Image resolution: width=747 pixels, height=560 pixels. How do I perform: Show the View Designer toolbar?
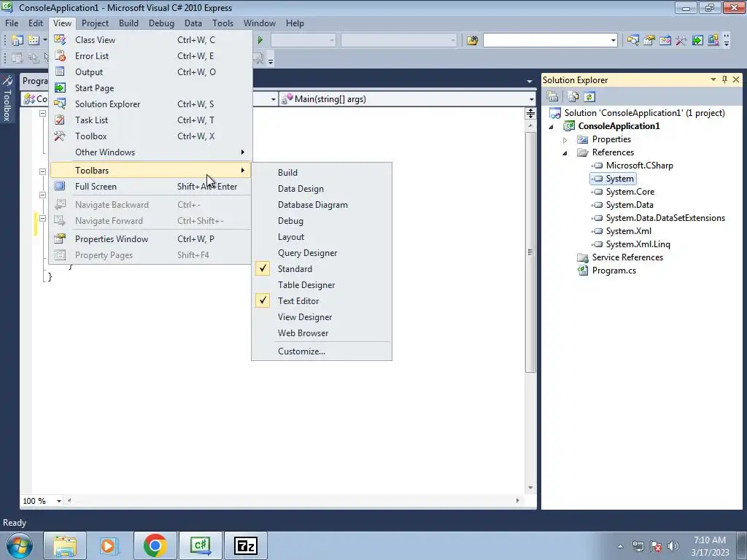[322, 317]
